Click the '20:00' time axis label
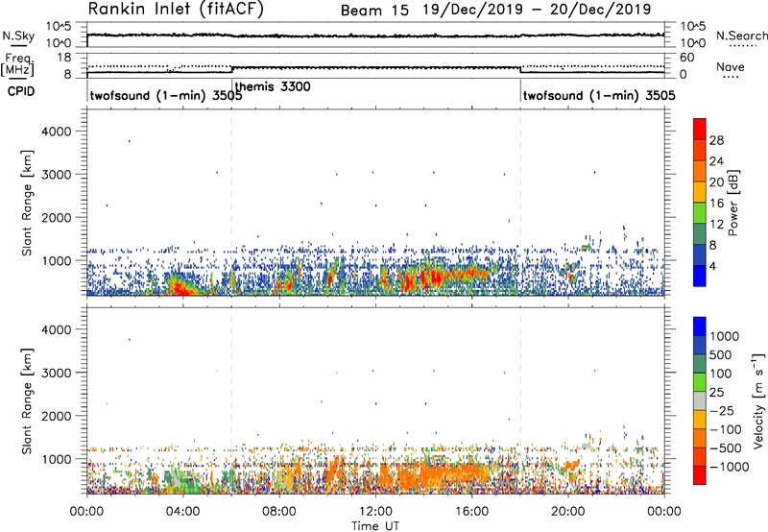This screenshot has height=532, width=768. [x=567, y=512]
